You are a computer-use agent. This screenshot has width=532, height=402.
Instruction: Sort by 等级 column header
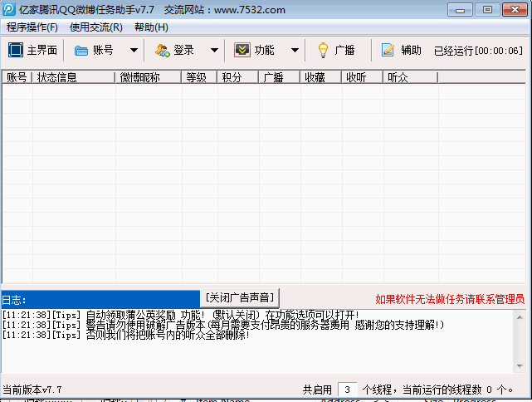[x=199, y=77]
